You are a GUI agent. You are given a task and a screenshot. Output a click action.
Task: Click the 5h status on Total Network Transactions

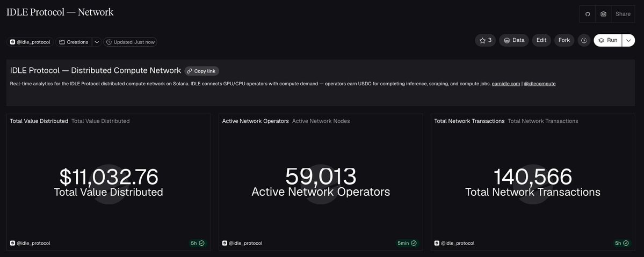[622, 243]
